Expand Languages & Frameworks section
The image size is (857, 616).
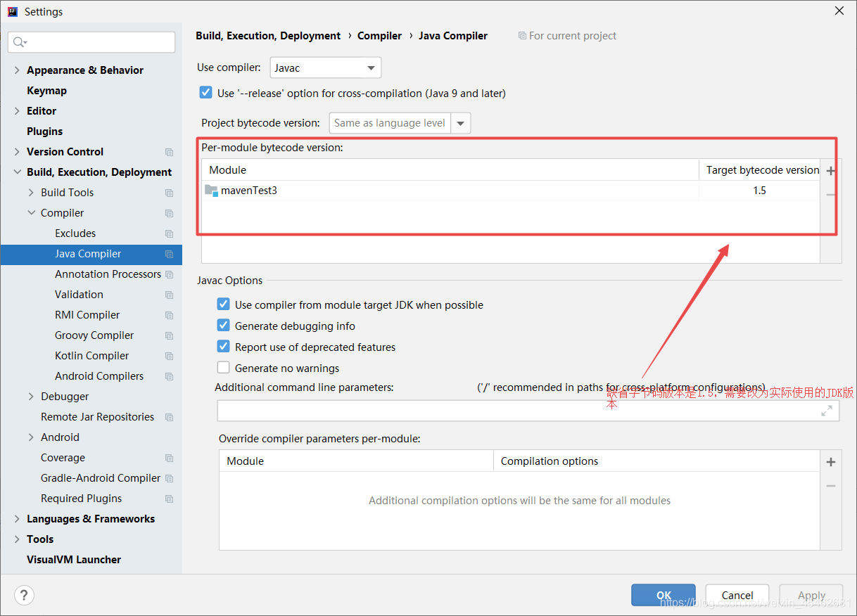click(17, 519)
